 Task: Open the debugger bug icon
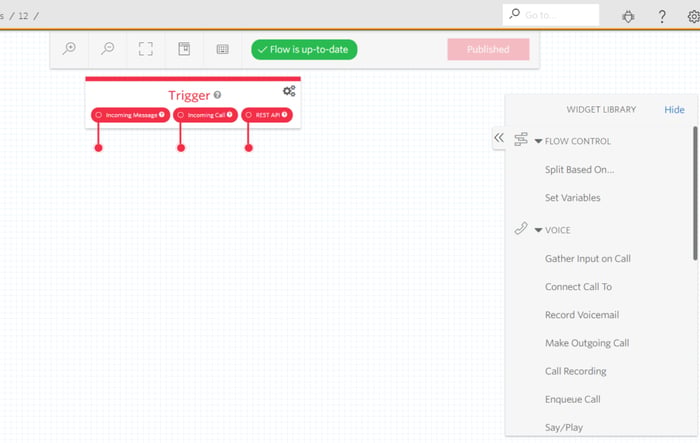(x=628, y=17)
